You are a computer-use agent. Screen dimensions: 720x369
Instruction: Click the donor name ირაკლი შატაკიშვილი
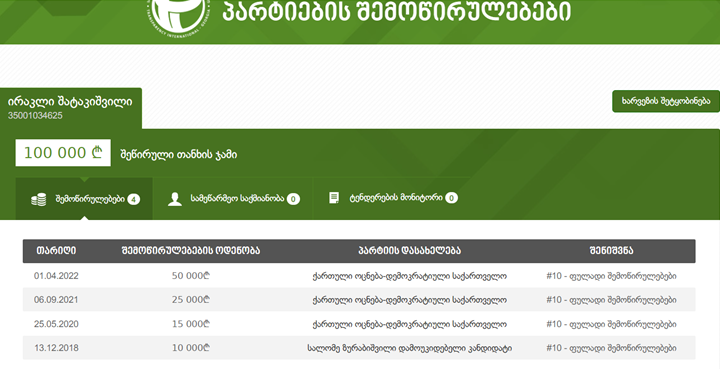70,102
